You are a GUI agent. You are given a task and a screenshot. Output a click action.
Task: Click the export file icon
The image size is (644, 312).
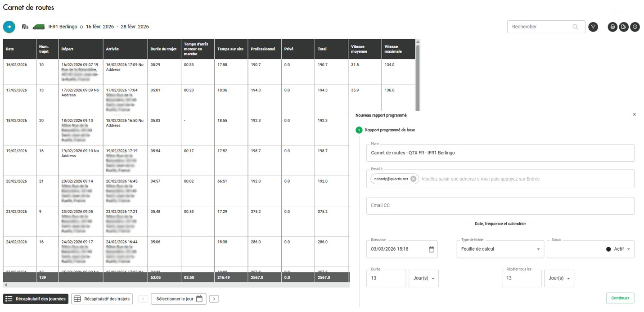[623, 27]
